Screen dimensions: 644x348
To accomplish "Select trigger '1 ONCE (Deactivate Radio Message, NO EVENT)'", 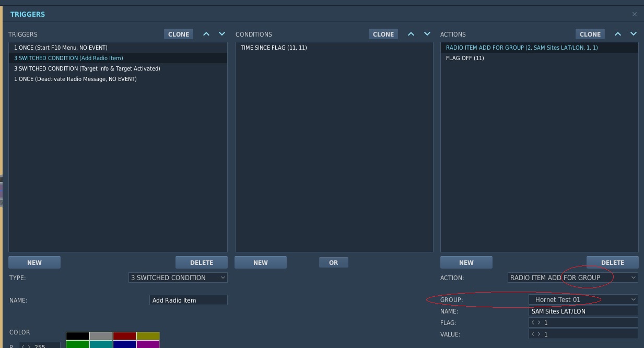I will tap(118, 79).
